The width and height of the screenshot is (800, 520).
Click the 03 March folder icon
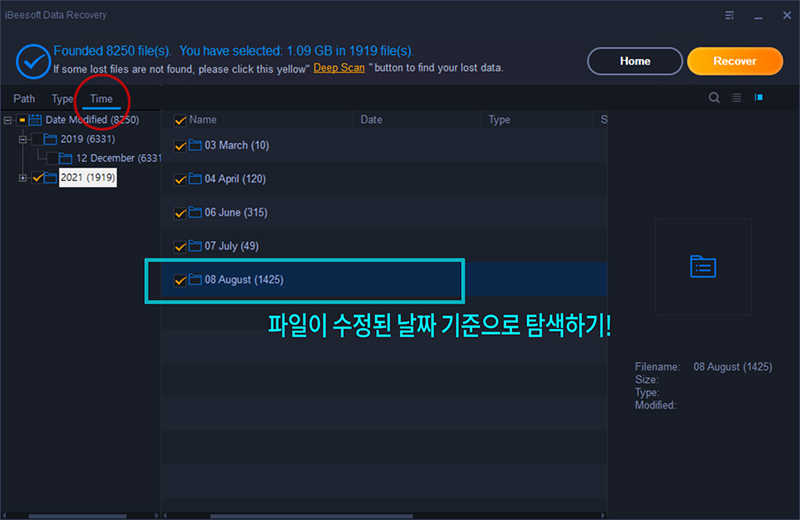click(x=195, y=145)
